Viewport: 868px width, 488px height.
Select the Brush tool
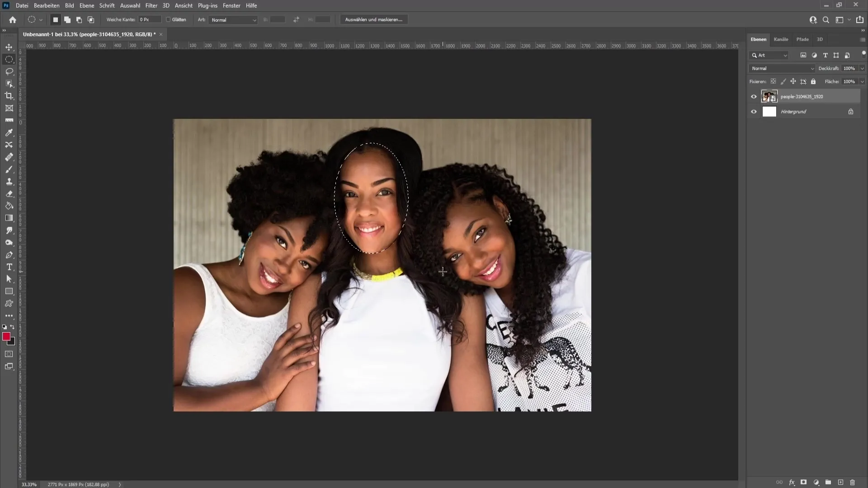point(9,169)
